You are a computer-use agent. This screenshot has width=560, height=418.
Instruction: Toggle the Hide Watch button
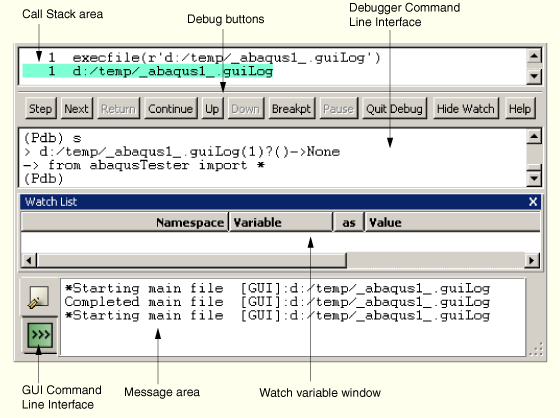pyautogui.click(x=465, y=109)
